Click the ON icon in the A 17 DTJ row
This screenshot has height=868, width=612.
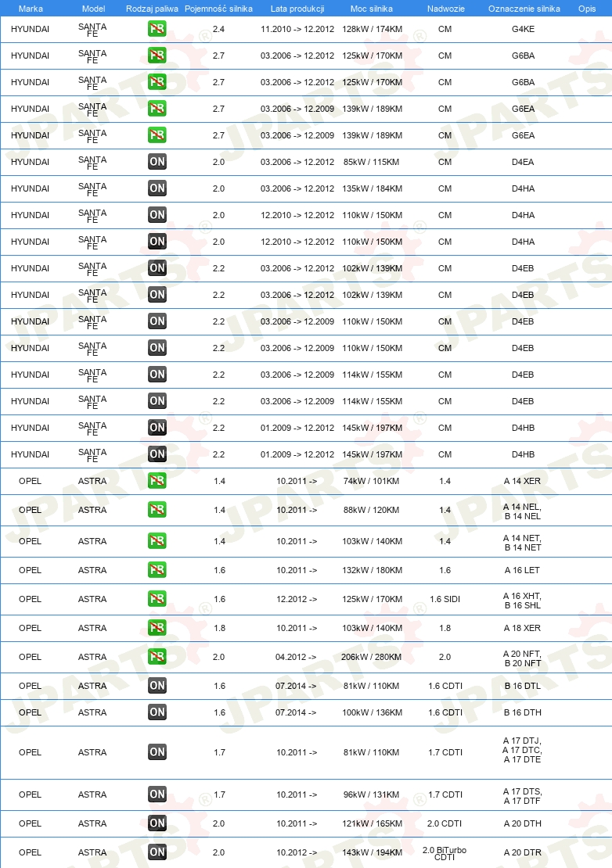(x=157, y=752)
